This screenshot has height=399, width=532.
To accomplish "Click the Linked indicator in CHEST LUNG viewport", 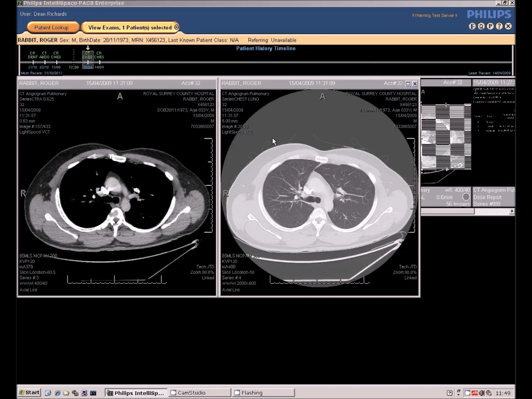I will click(410, 278).
